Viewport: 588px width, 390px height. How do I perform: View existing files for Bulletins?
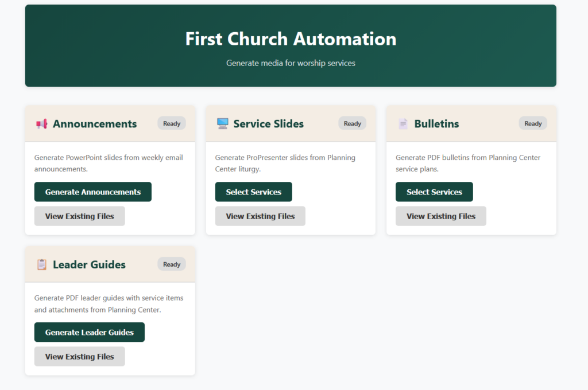point(440,216)
